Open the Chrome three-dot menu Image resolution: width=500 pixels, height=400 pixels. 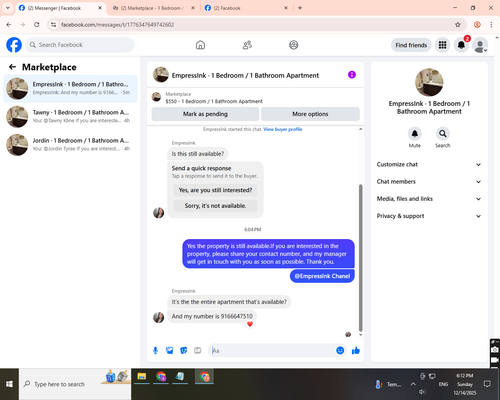pyautogui.click(x=491, y=25)
